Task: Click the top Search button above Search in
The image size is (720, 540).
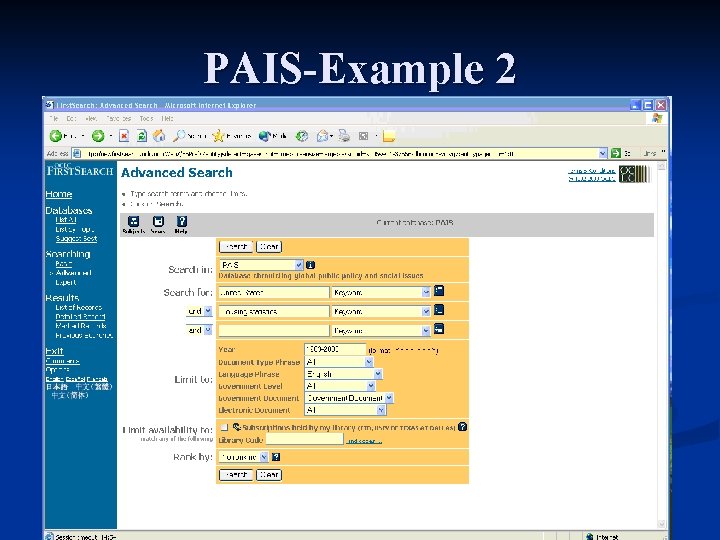Action: [x=236, y=247]
